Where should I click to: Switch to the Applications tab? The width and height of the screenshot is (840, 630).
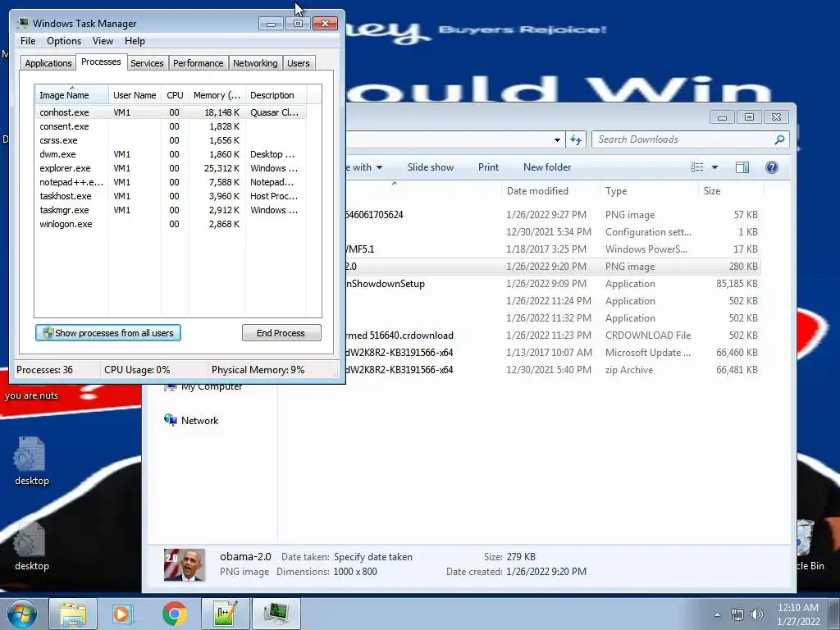pos(48,63)
